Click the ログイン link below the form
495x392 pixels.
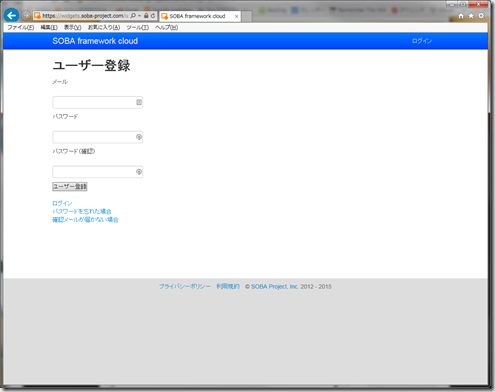pos(62,203)
